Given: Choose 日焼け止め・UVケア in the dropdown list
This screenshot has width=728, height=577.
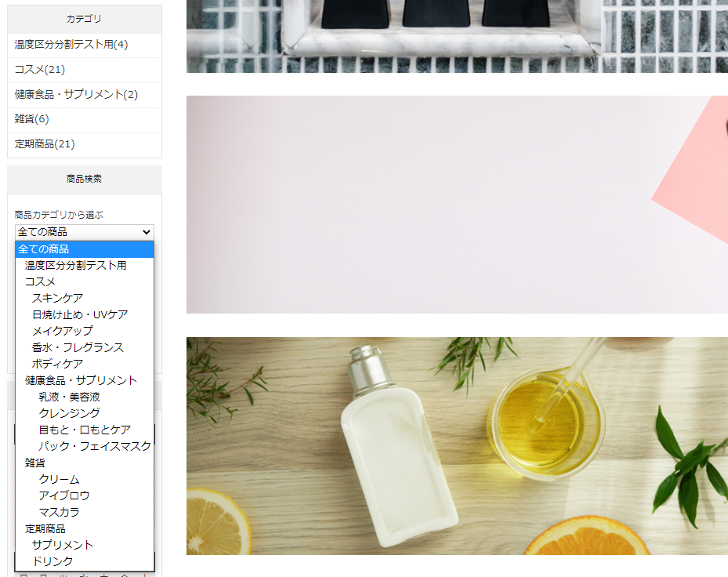Looking at the screenshot, I should (x=79, y=314).
